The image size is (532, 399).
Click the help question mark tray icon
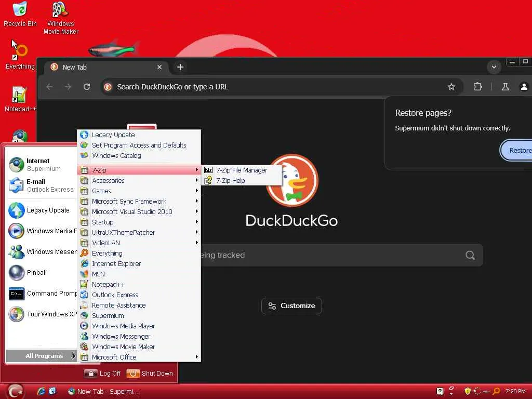pos(440,391)
